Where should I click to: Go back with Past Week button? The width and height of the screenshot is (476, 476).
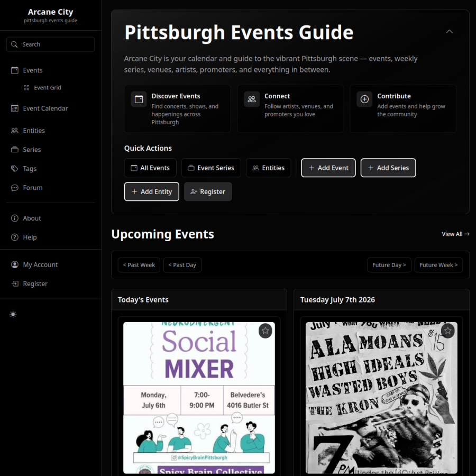pos(139,265)
